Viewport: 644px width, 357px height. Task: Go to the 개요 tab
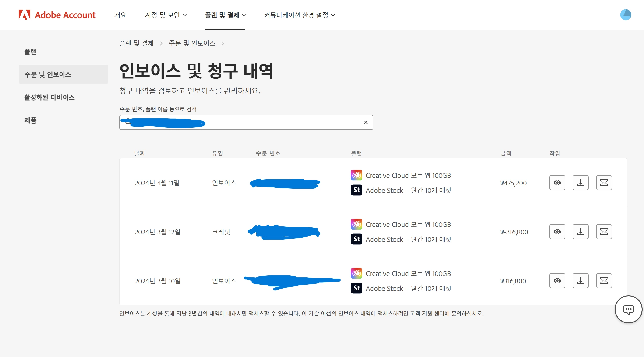pyautogui.click(x=120, y=15)
